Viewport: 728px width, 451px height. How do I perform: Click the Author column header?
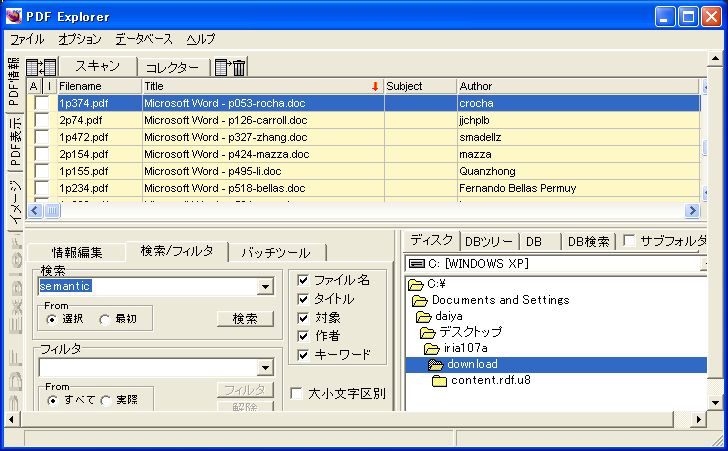point(578,86)
